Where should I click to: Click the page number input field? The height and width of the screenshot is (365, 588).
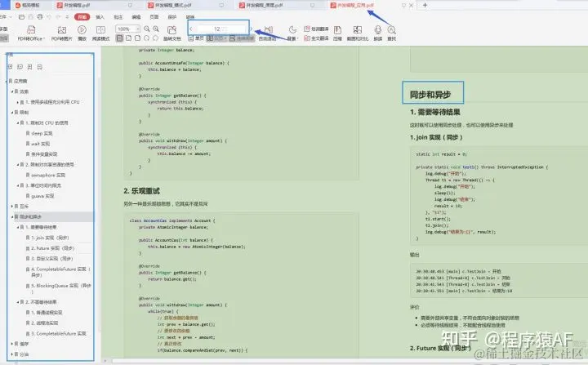[x=221, y=29]
